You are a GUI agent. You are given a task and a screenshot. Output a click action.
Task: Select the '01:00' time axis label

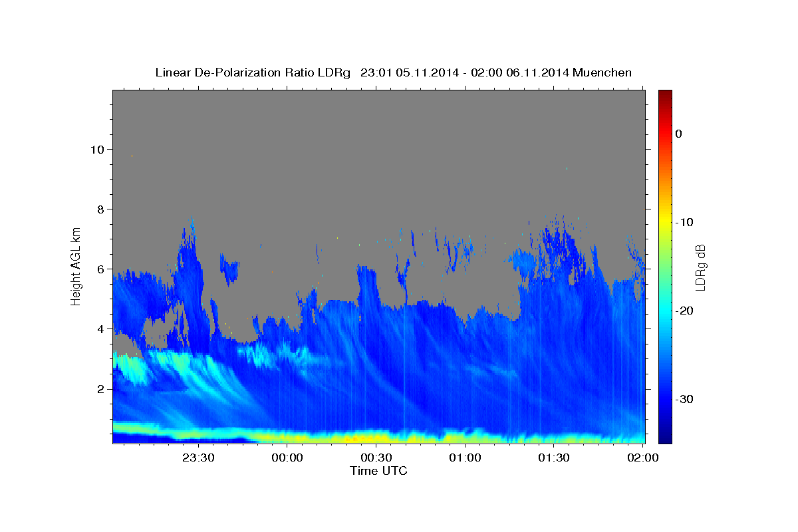click(465, 458)
